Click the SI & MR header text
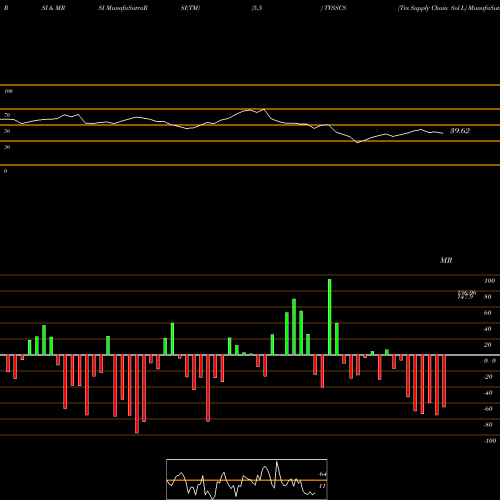 (x=53, y=8)
